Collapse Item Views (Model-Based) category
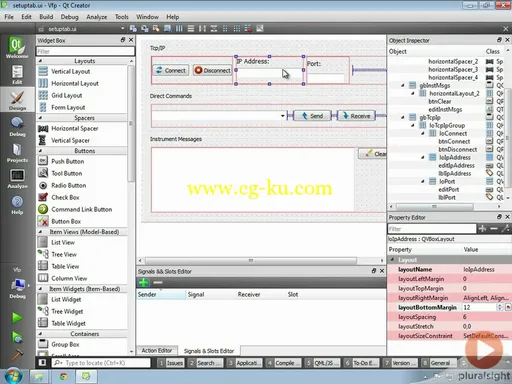The image size is (512, 384). (x=40, y=232)
